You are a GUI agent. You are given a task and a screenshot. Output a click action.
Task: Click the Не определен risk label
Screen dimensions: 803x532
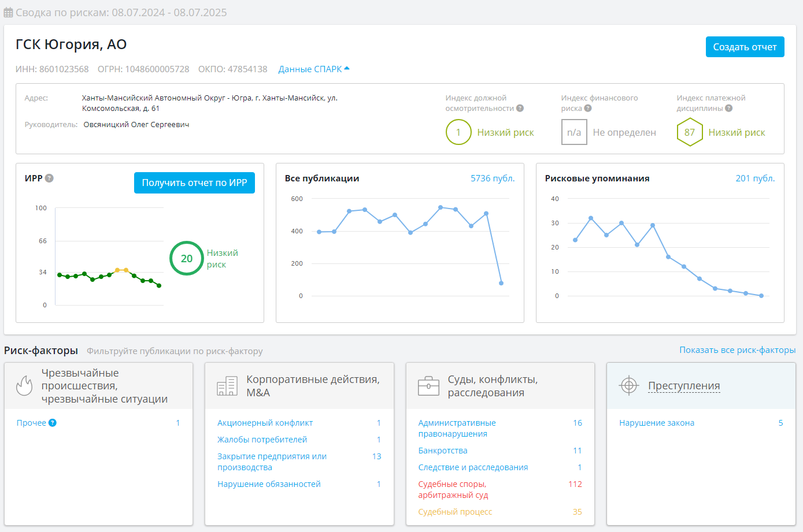624,132
